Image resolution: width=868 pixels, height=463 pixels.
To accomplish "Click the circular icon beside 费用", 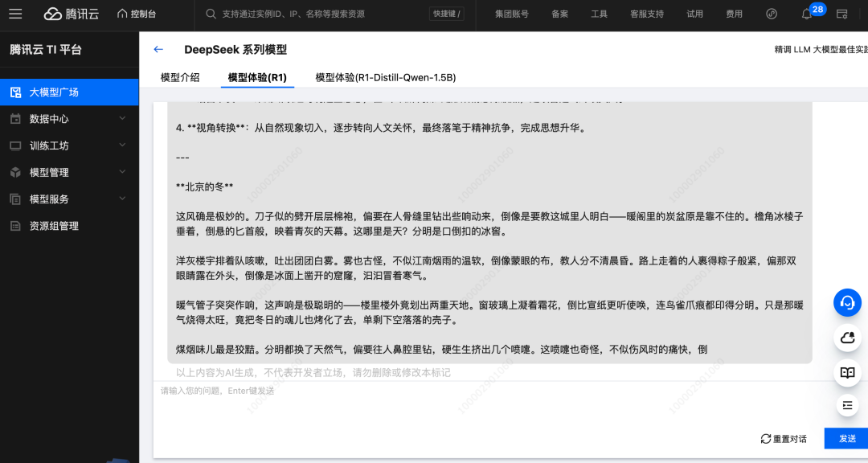I will [772, 14].
